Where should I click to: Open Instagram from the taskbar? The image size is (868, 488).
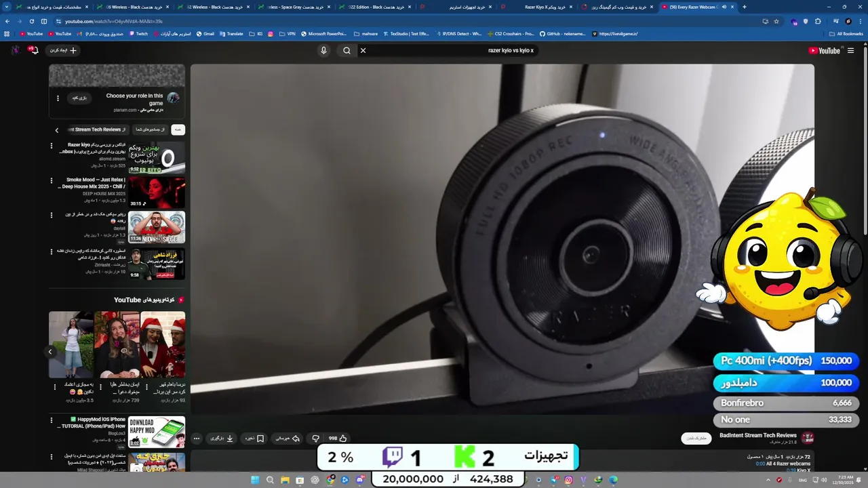tap(568, 480)
